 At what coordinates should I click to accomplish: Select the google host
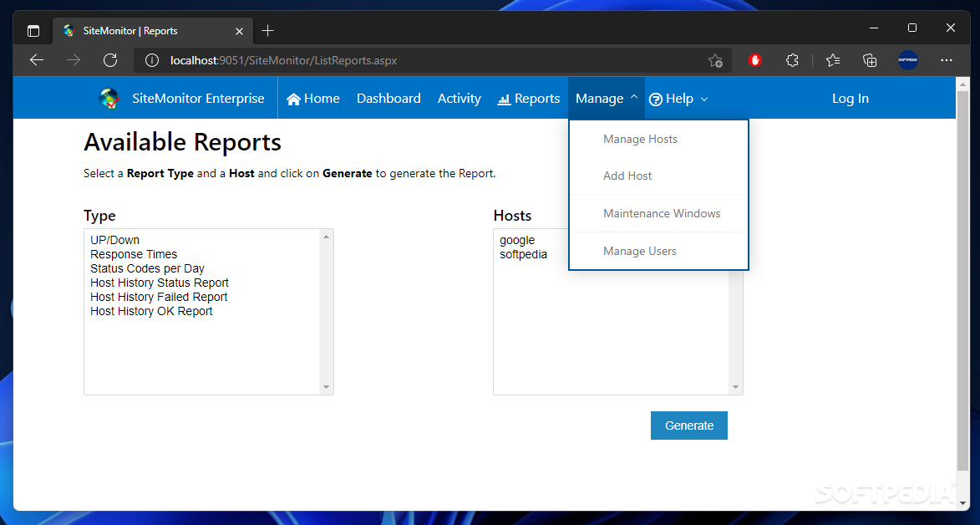pyautogui.click(x=517, y=240)
